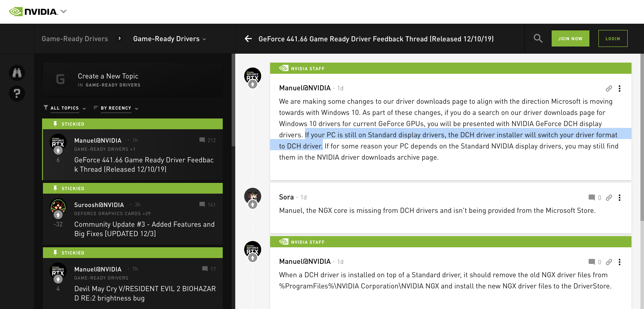Upvote Sora's NGX core comment
This screenshot has height=309, width=644.
coord(252,205)
